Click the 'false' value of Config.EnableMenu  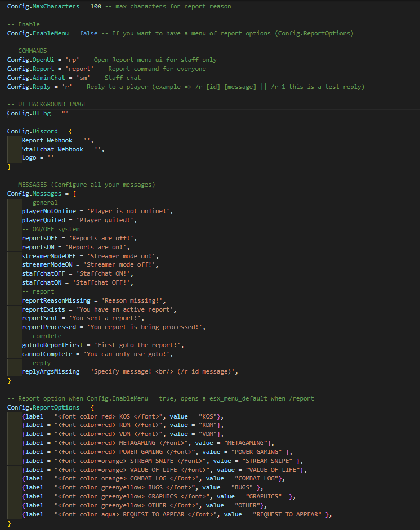click(x=88, y=33)
